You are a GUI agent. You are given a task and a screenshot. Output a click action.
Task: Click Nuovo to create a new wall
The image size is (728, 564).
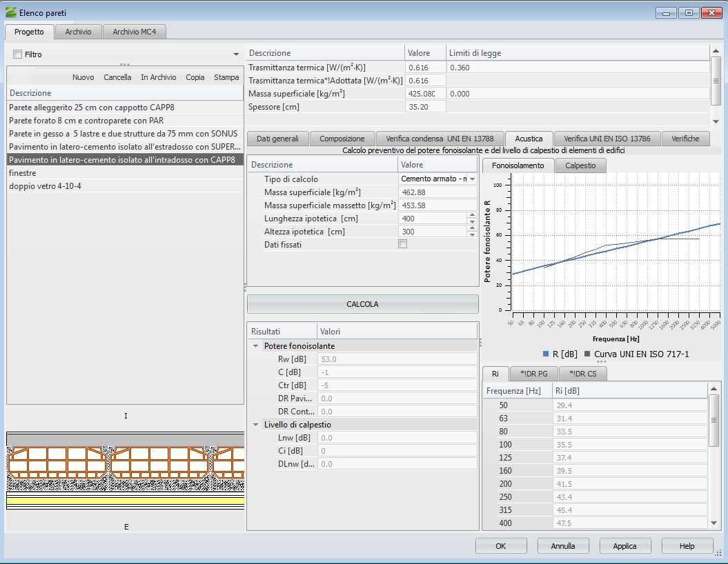point(83,77)
